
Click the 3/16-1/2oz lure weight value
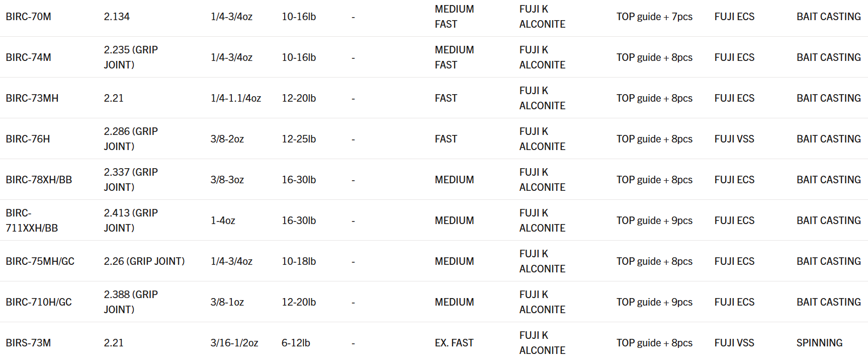coord(234,343)
